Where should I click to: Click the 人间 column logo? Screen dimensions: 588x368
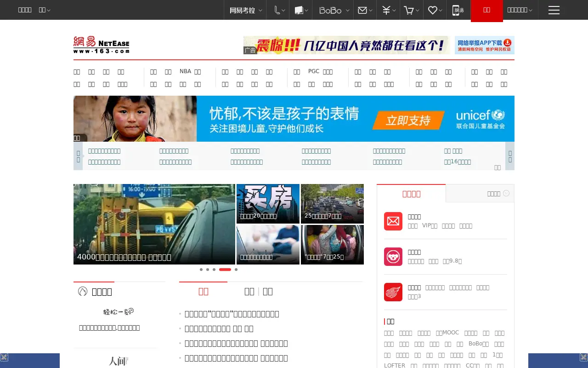pos(119,361)
